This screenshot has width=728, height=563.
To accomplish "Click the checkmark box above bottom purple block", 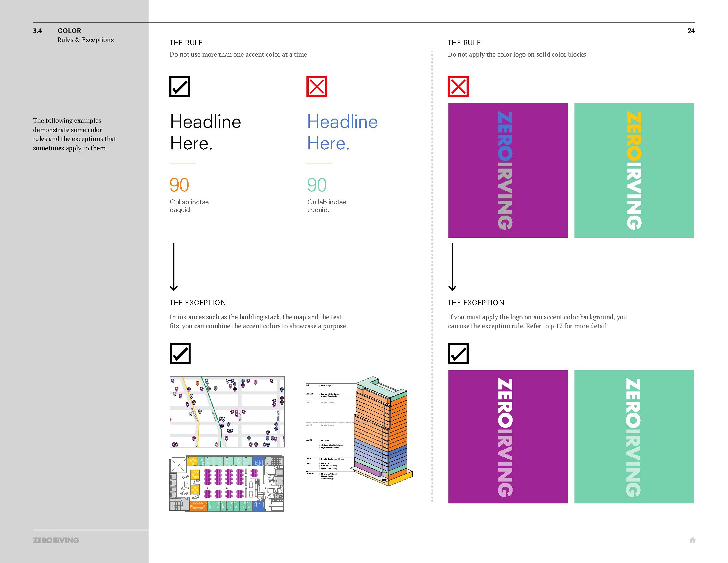I will [458, 353].
